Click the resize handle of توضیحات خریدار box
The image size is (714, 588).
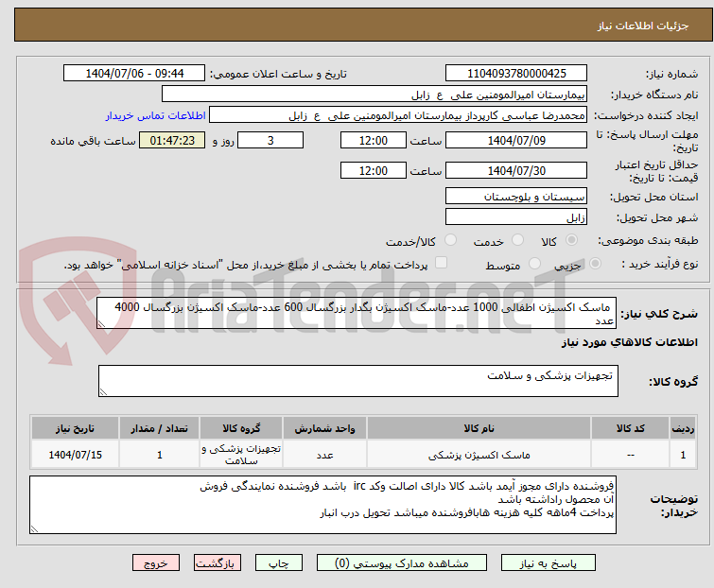pos(34,528)
